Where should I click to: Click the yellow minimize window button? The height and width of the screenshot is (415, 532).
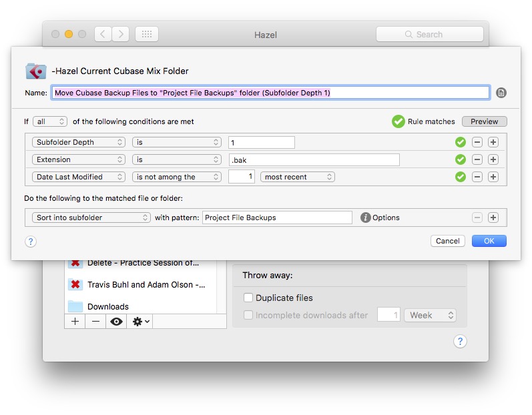click(x=69, y=34)
